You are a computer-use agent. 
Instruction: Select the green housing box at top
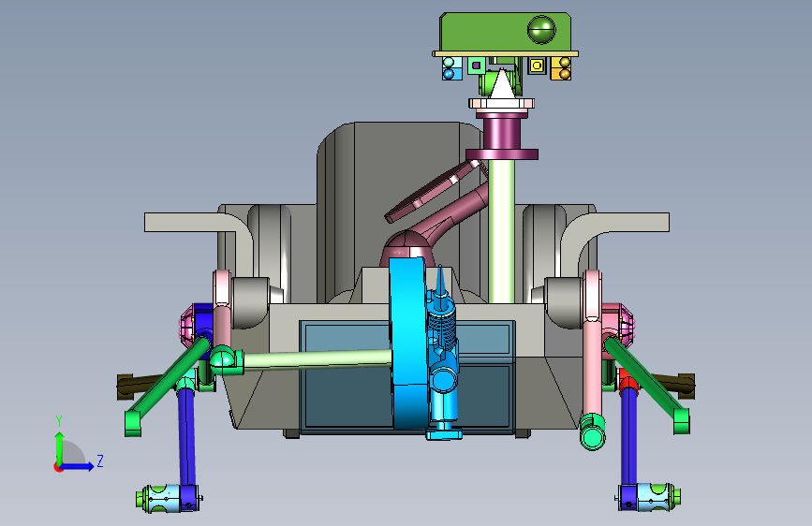(506, 32)
